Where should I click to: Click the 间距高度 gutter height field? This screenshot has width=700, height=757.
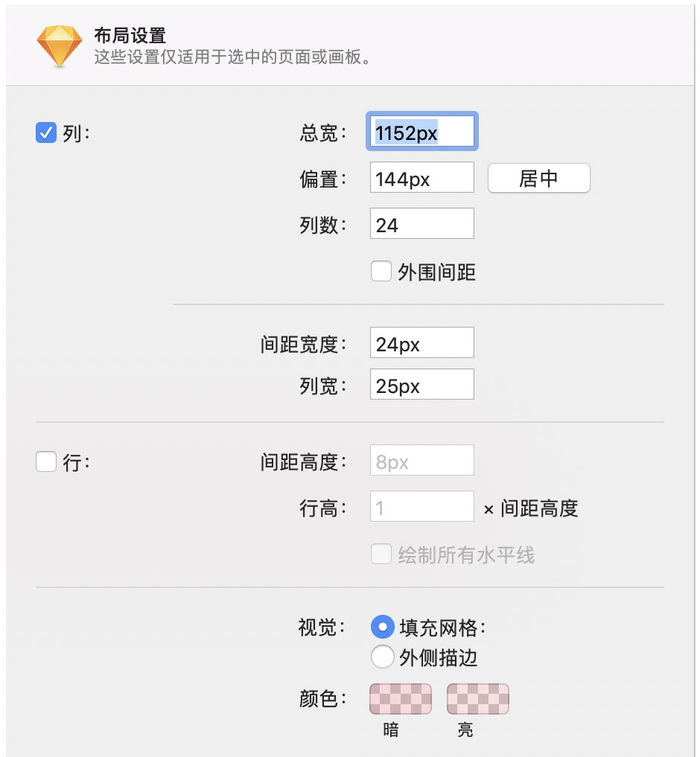(422, 460)
